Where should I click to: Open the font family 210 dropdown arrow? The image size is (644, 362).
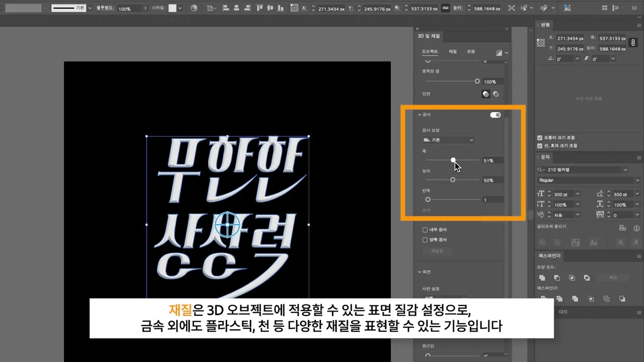click(625, 170)
